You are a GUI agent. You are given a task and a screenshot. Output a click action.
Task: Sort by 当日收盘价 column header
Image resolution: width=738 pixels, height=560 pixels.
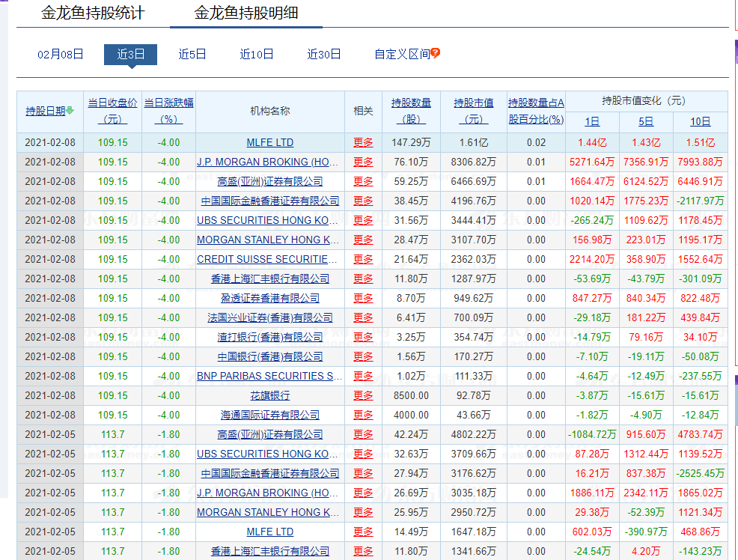pos(112,111)
